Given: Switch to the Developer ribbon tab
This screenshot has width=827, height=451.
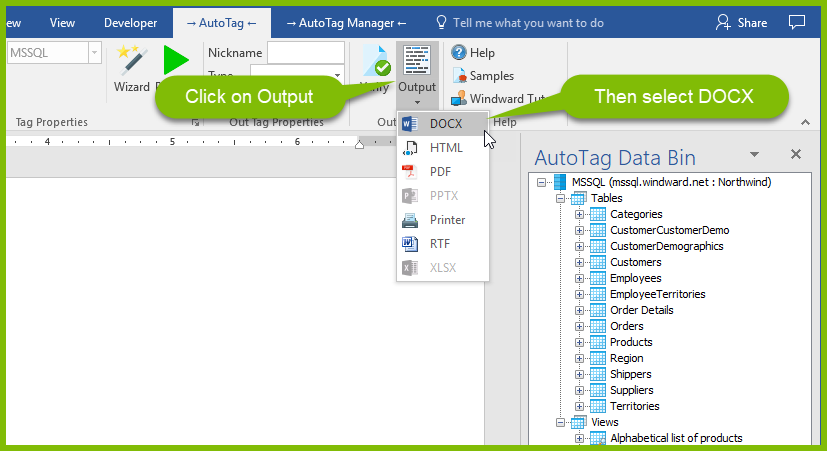Looking at the screenshot, I should click(130, 23).
